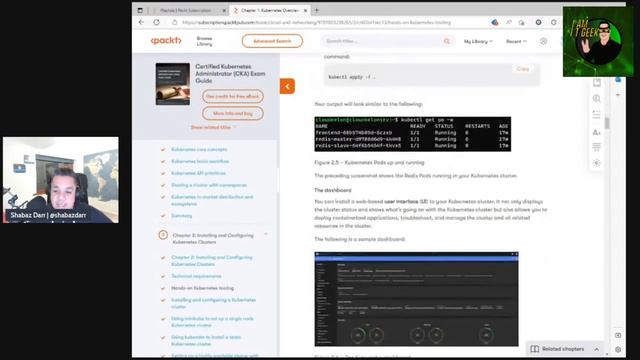Click the browser sidebar settings gear icon
The height and width of the screenshot is (360, 640).
(x=618, y=350)
